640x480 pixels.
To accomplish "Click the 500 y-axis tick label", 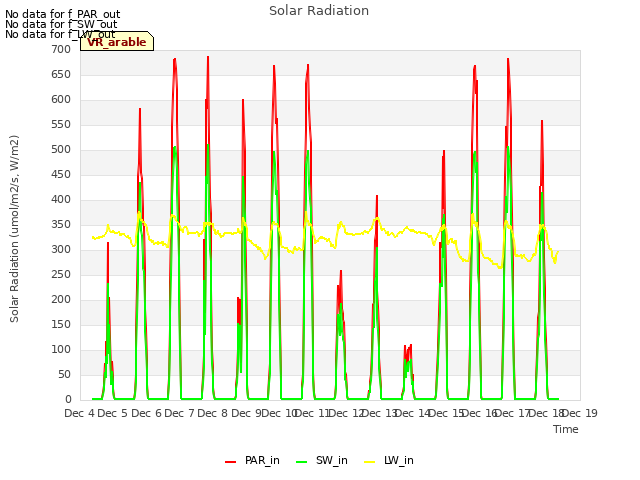I will tap(61, 150).
